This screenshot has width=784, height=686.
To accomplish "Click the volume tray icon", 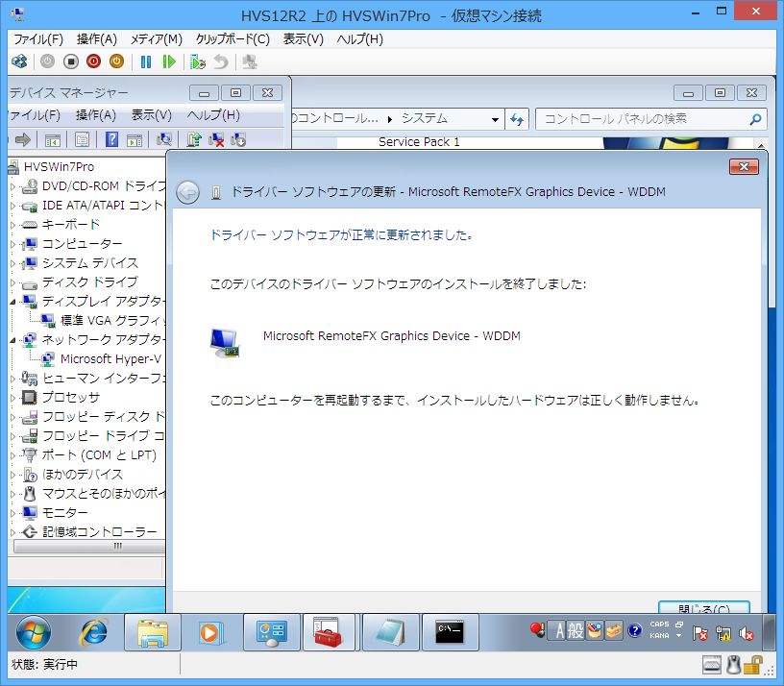I will [x=746, y=634].
